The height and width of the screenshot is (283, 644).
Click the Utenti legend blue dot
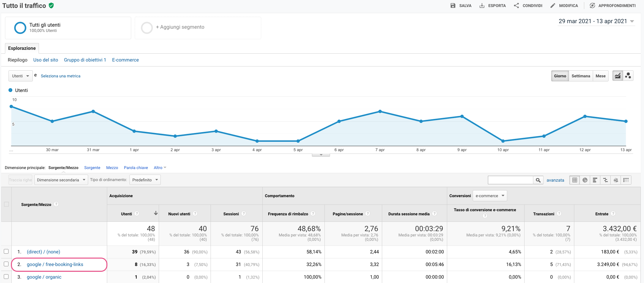point(11,90)
